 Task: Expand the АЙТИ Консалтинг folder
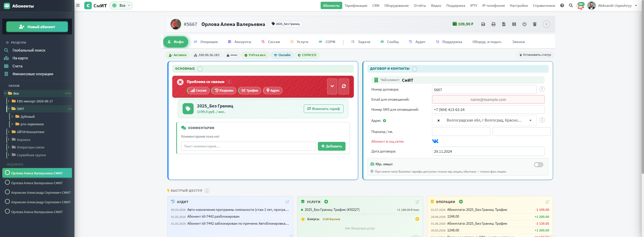point(9,132)
